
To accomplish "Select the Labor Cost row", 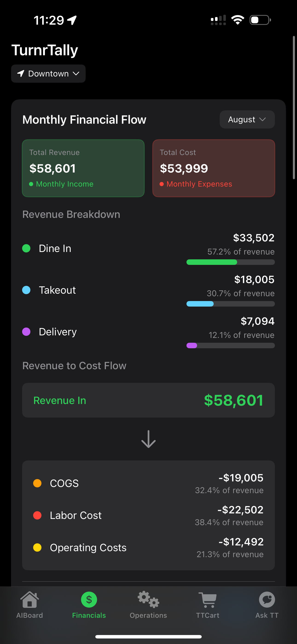I will [148, 515].
